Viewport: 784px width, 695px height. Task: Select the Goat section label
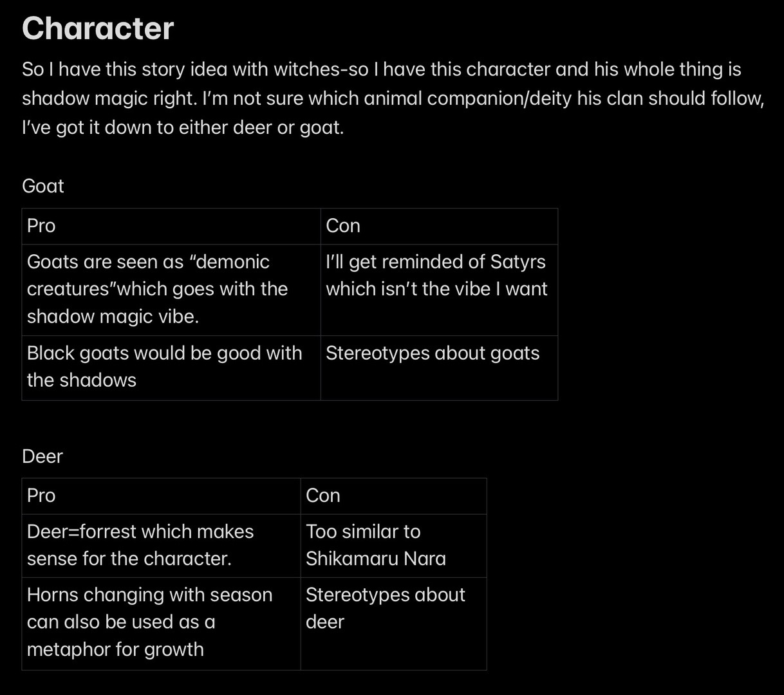tap(43, 186)
